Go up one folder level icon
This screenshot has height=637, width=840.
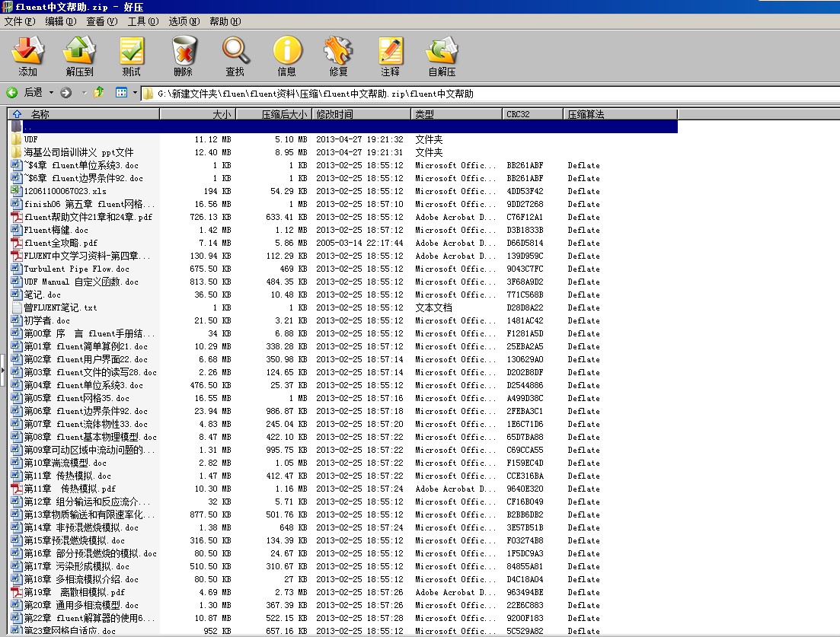(98, 93)
